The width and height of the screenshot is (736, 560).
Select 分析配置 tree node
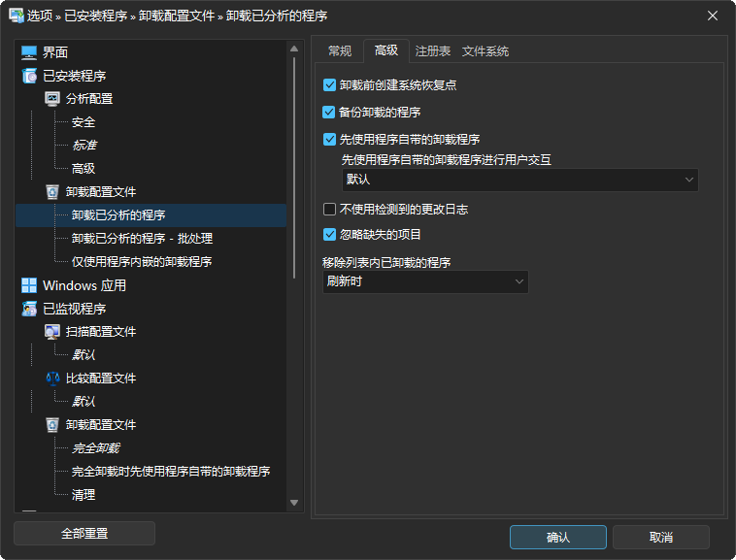pyautogui.click(x=89, y=99)
